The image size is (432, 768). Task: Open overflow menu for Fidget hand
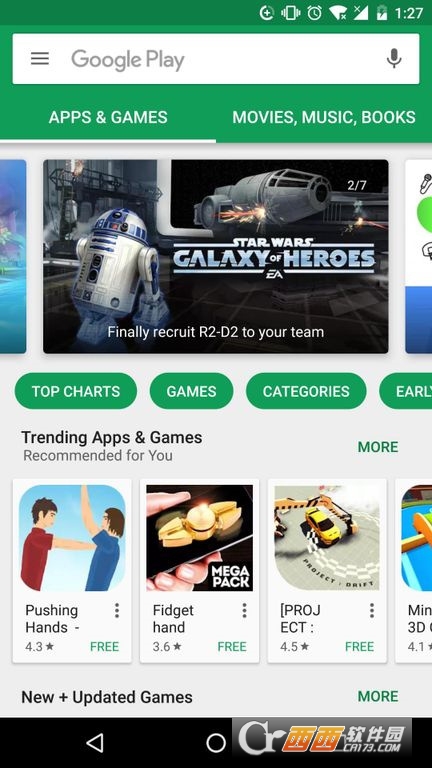(244, 610)
